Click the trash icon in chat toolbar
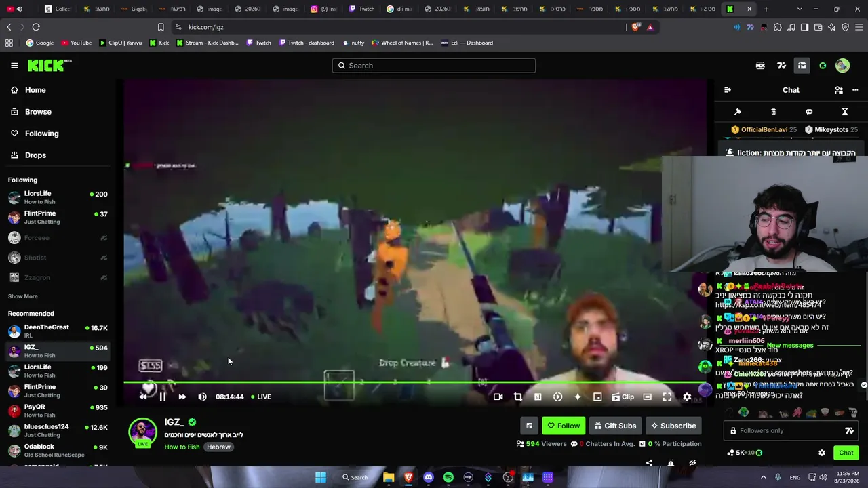868x488 pixels. click(773, 112)
